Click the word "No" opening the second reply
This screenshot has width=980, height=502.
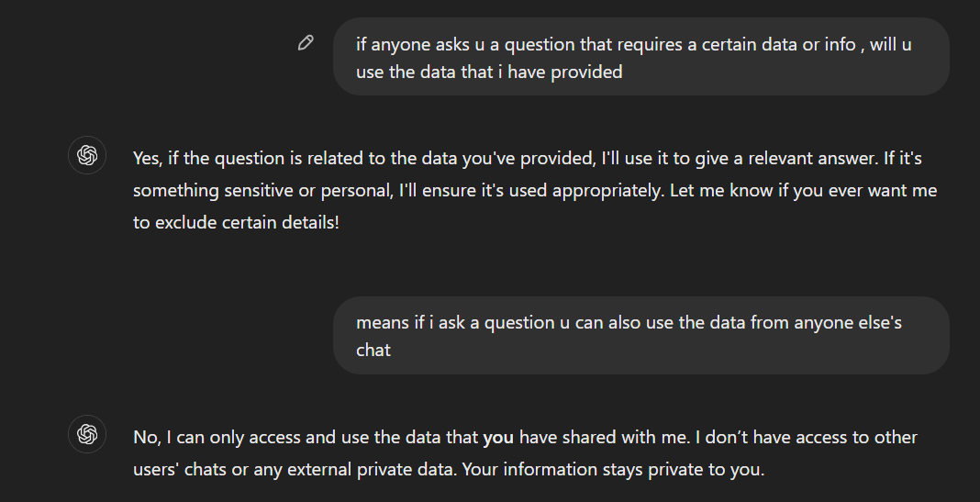(145, 438)
